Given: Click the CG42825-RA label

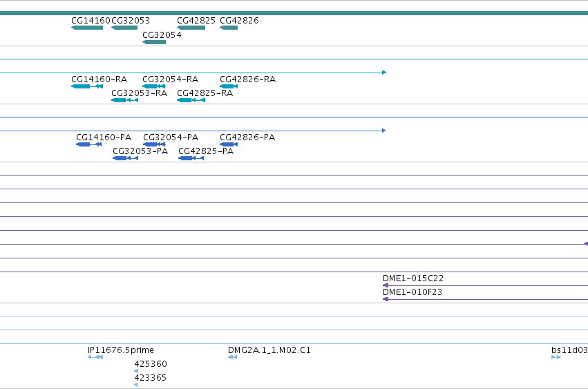Looking at the screenshot, I should click(x=205, y=93).
